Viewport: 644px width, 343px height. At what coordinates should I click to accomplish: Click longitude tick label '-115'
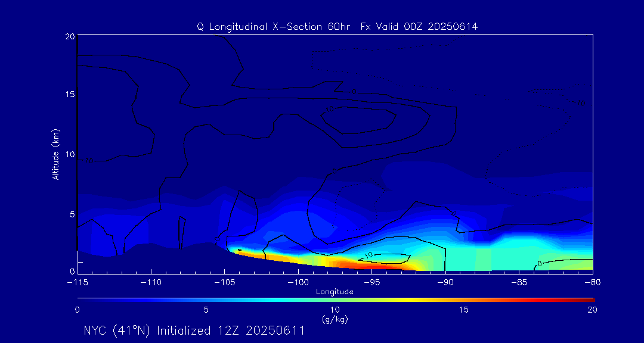(78, 283)
